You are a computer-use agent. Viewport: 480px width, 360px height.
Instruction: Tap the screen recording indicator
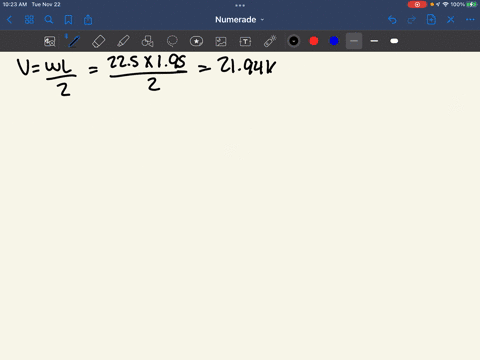point(417,4)
